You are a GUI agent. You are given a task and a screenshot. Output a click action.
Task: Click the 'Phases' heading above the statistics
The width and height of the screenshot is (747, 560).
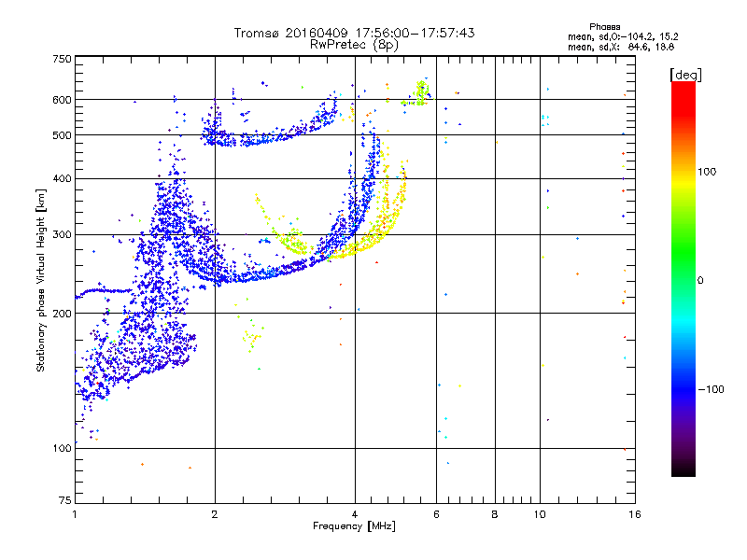[x=604, y=27]
